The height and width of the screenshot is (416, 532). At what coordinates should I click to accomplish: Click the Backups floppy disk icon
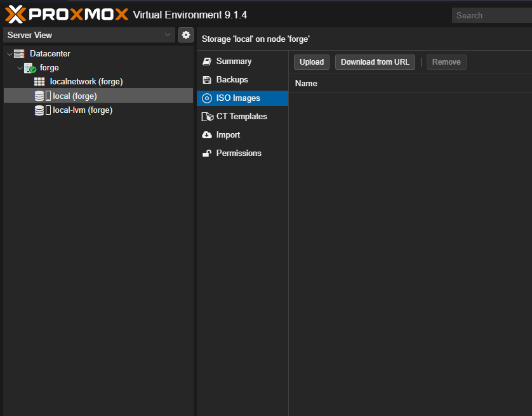point(206,80)
